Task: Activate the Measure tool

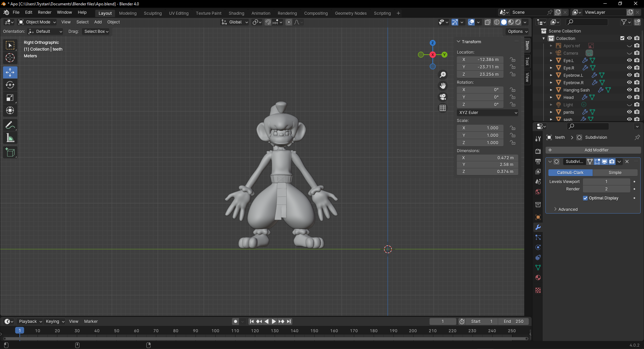Action: point(10,138)
